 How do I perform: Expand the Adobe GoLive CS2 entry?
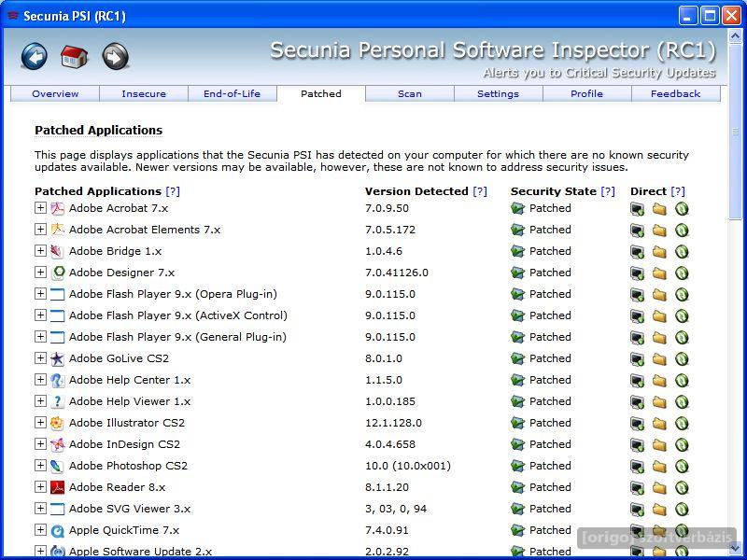pos(40,358)
